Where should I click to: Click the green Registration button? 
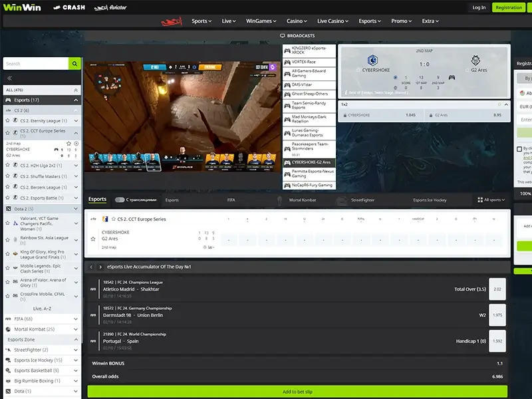coord(509,7)
